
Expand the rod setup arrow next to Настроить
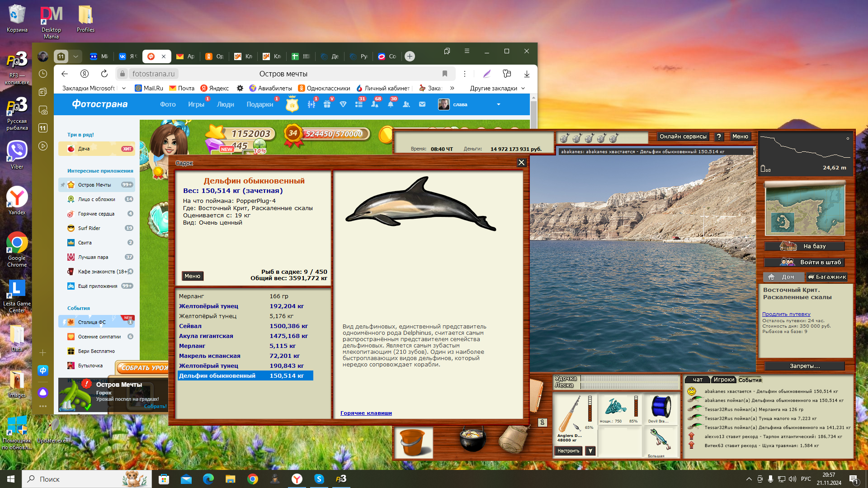click(x=590, y=451)
